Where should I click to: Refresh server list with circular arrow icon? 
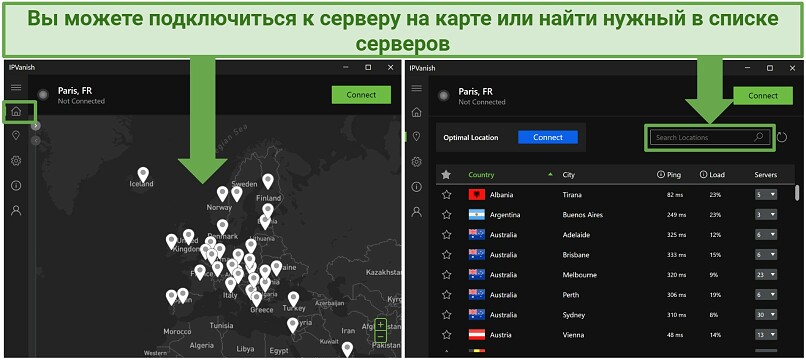[782, 137]
